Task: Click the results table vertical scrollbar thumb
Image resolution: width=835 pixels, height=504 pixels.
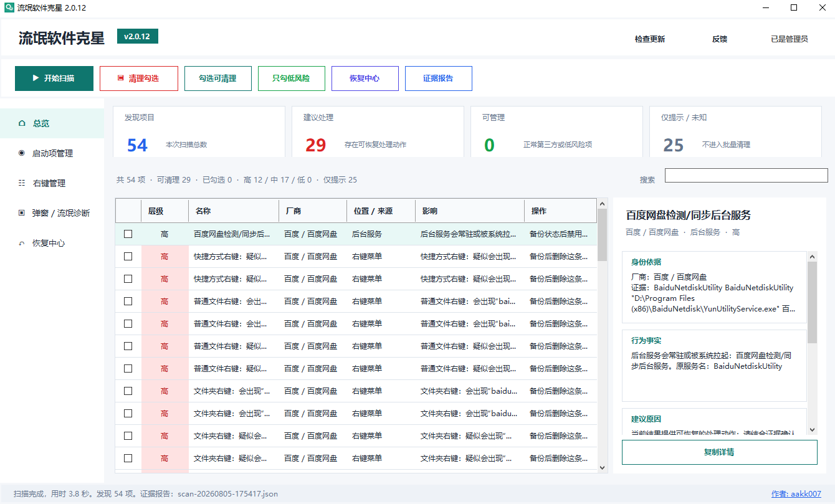Action: coord(602,235)
